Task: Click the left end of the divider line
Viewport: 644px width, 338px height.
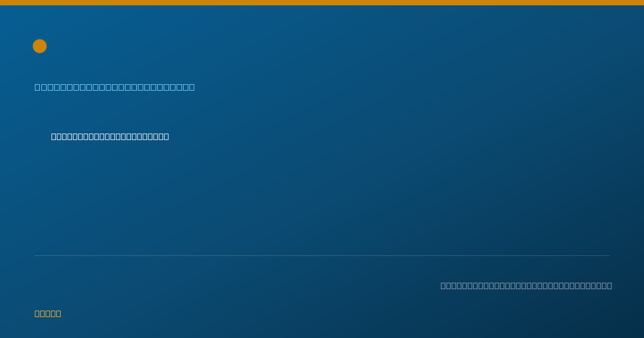Action: (x=35, y=255)
